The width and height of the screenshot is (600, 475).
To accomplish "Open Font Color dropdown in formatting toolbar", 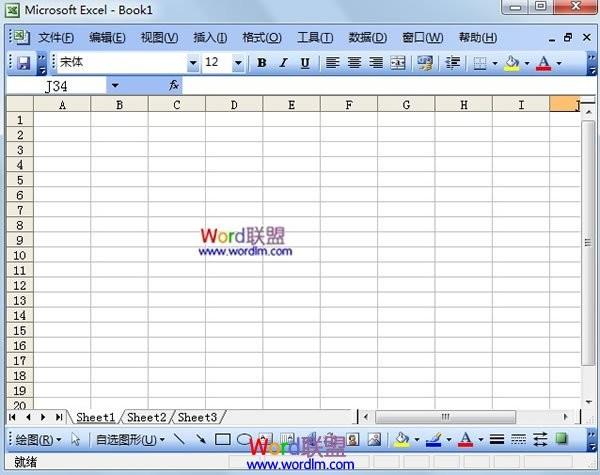I will pyautogui.click(x=559, y=63).
